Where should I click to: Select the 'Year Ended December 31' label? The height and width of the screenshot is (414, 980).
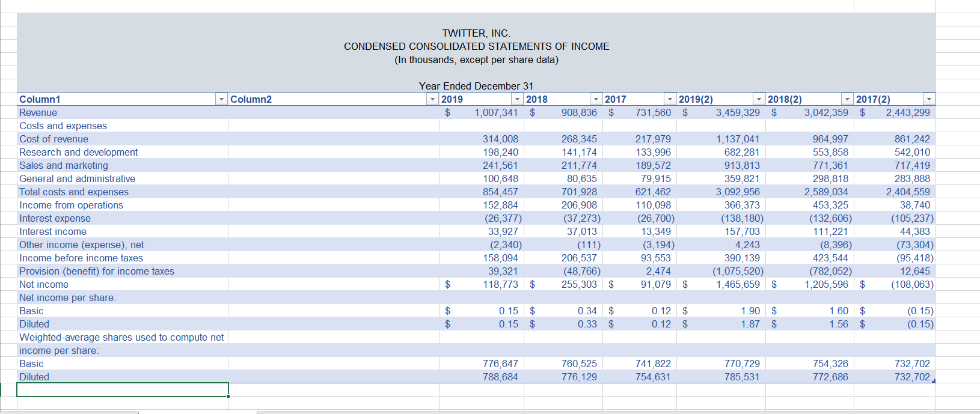pos(476,86)
